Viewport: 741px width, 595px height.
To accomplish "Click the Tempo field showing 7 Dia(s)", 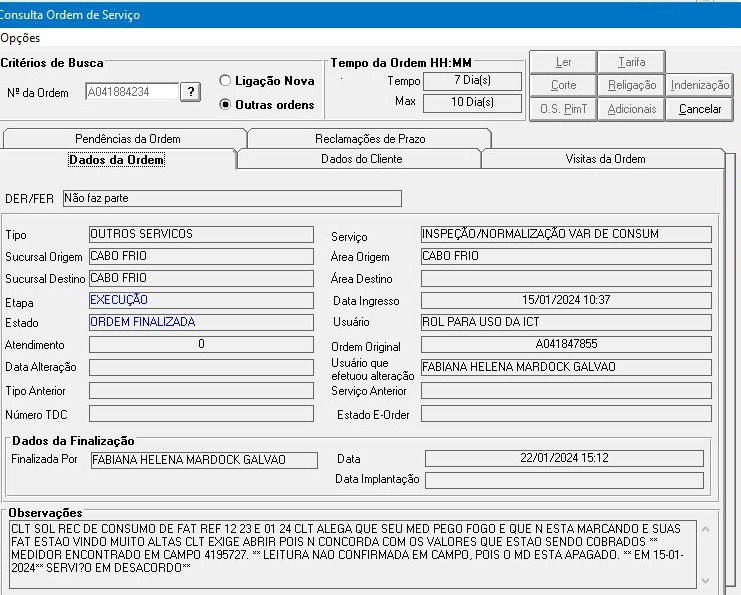I will tap(472, 81).
